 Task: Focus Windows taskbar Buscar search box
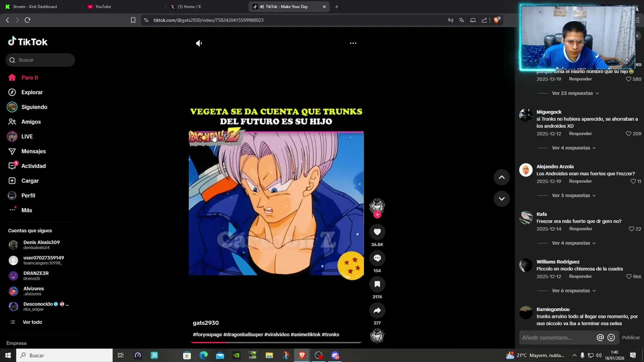point(64,355)
